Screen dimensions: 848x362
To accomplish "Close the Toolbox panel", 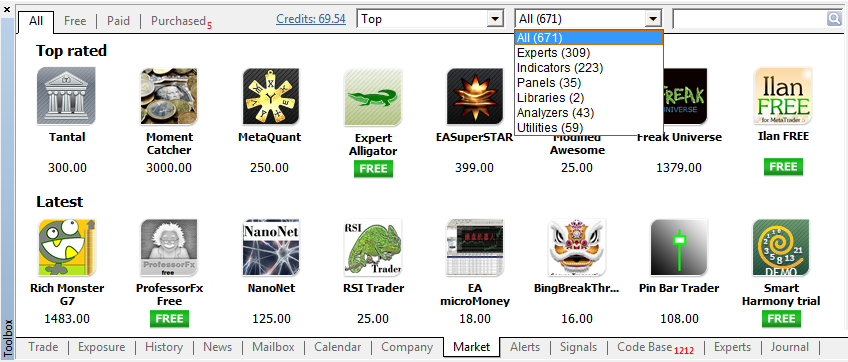I will click(7, 9).
